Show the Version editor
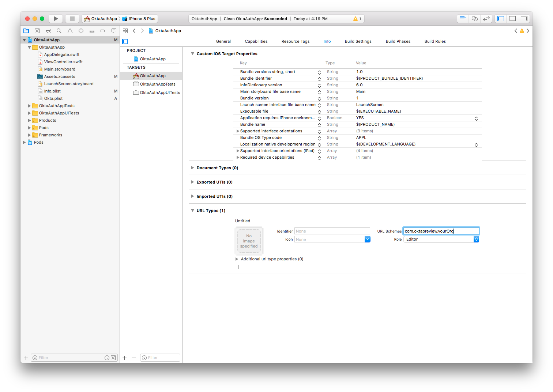The width and height of the screenshot is (553, 392). pos(486,19)
